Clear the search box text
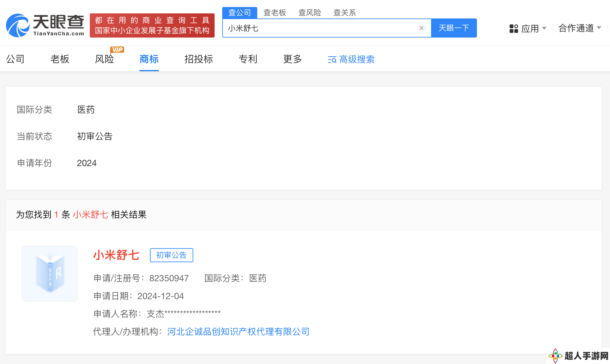 click(421, 28)
